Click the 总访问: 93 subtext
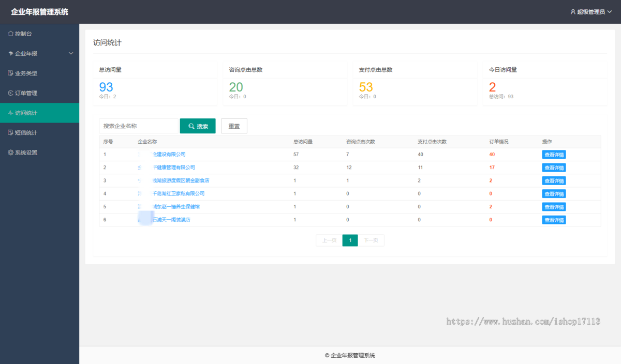 [x=501, y=97]
